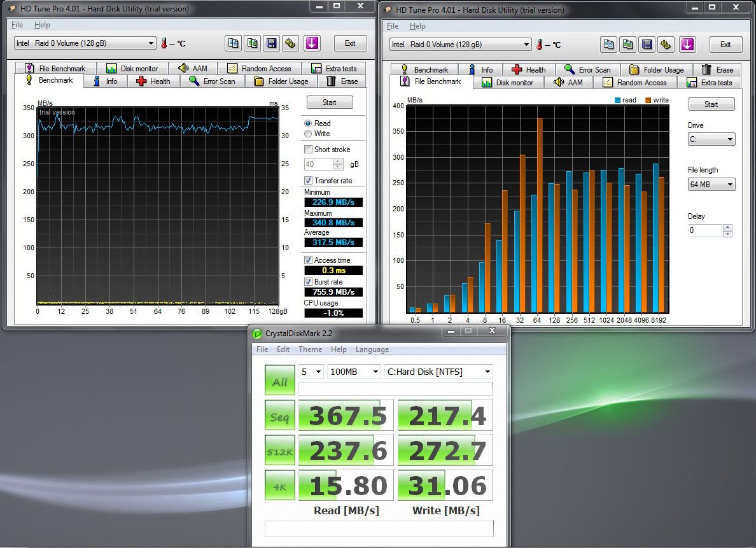Click the orange write legend swatch
Image resolution: width=756 pixels, height=548 pixels.
(648, 100)
